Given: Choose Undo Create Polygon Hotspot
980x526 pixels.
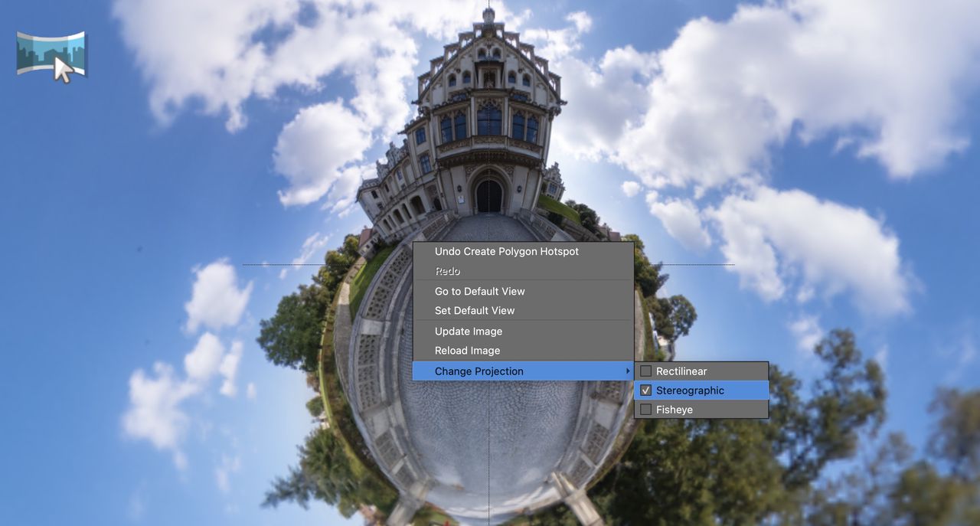Looking at the screenshot, I should [x=506, y=251].
